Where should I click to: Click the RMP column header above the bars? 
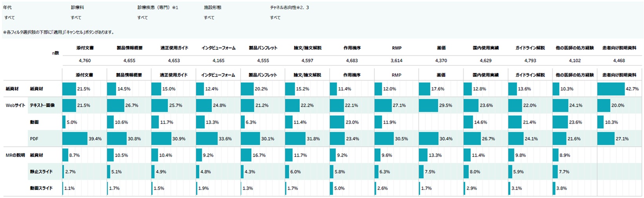[397, 75]
